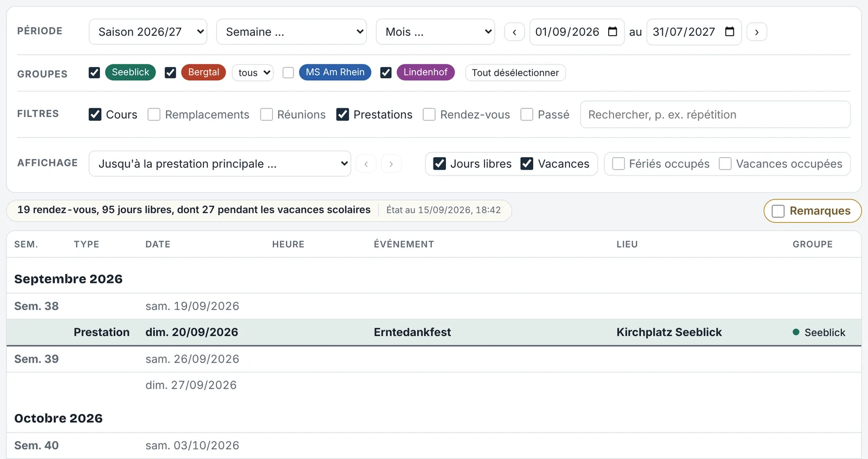Click the Lindenhof group tag
The height and width of the screenshot is (459, 868).
pyautogui.click(x=425, y=72)
